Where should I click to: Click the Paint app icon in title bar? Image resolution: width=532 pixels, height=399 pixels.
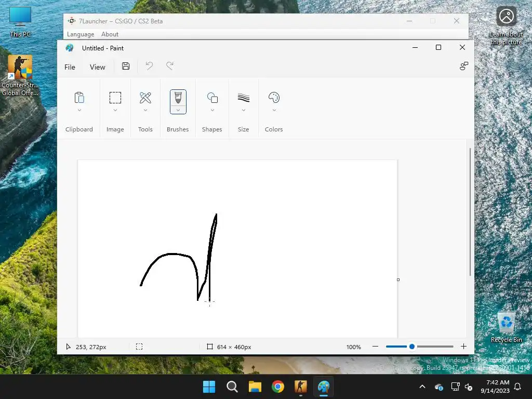pos(70,48)
